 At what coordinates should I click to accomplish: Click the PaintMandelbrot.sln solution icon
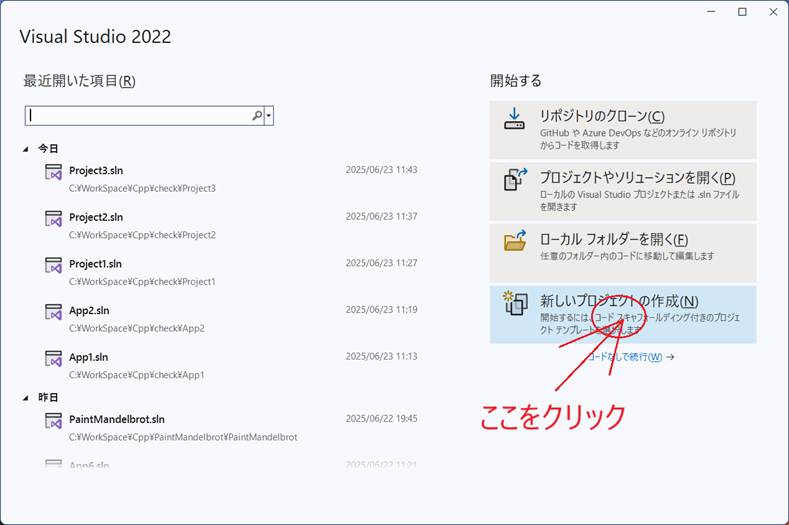(53, 420)
